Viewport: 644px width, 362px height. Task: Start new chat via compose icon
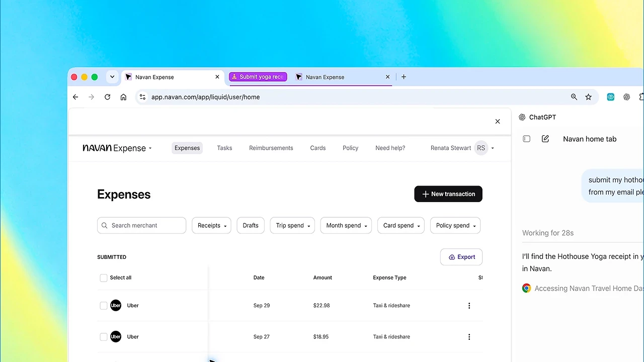545,139
